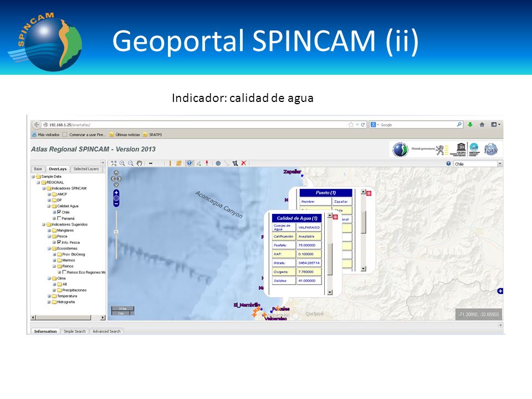The width and height of the screenshot is (532, 399).
Task: Select the zoom out magnifier tool
Action: 131,163
